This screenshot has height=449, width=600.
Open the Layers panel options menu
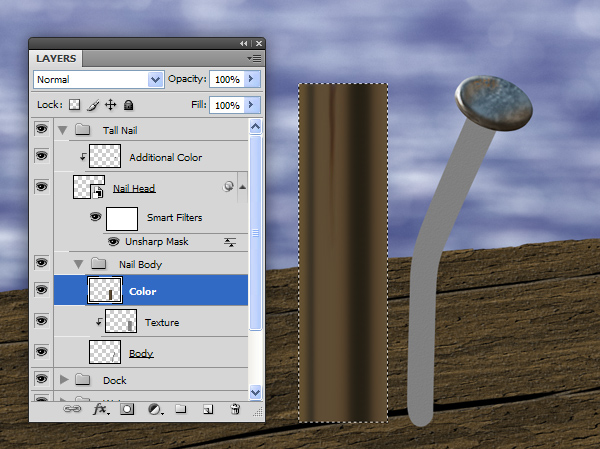pos(254,59)
